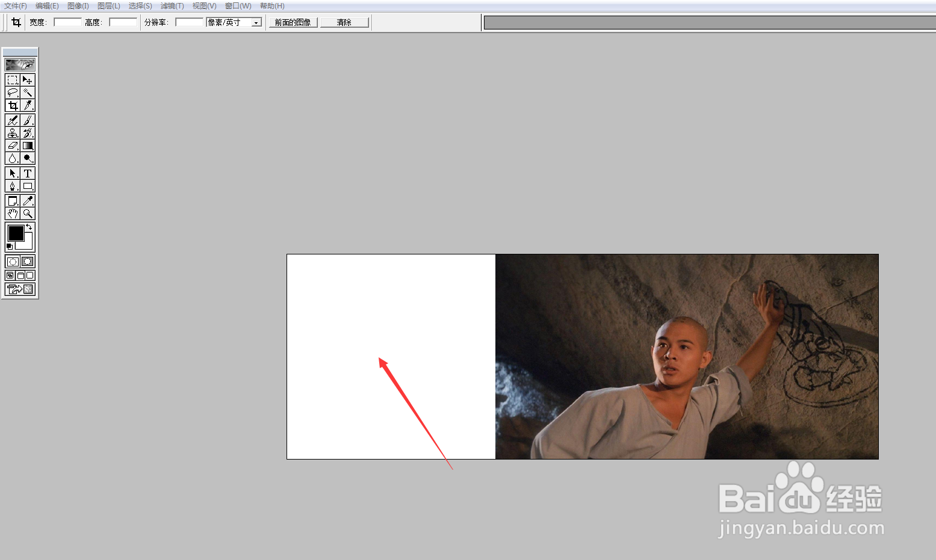Screen dimensions: 936x560
Task: Open the 窗口(W) menu
Action: point(238,6)
